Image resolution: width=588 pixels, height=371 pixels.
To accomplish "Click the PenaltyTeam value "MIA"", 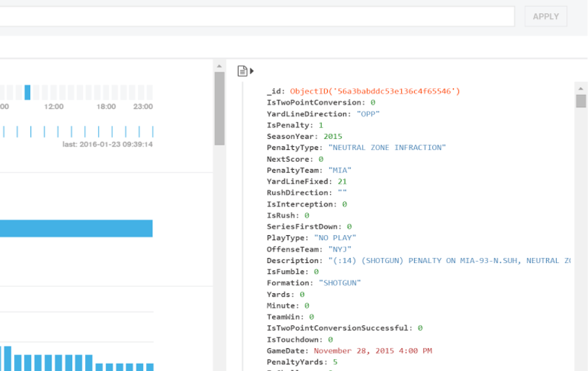I will 340,170.
